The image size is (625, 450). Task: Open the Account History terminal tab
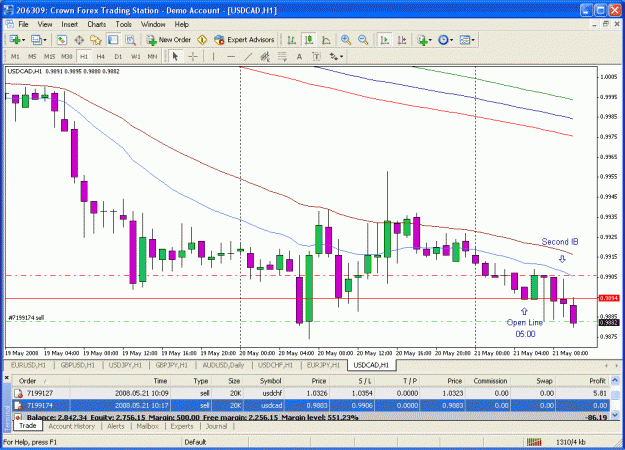pos(72,426)
